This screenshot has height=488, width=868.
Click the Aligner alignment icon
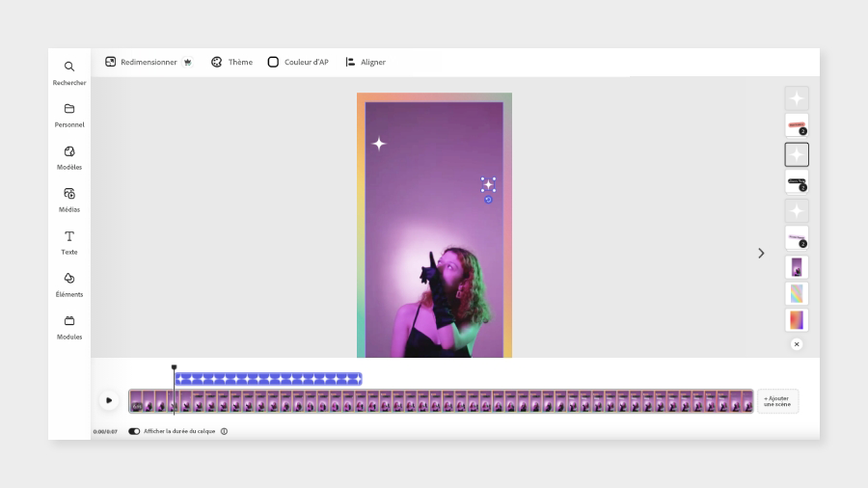pos(350,62)
